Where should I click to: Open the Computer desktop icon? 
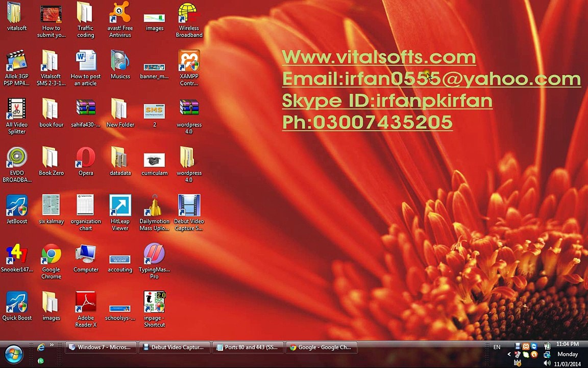tap(86, 258)
